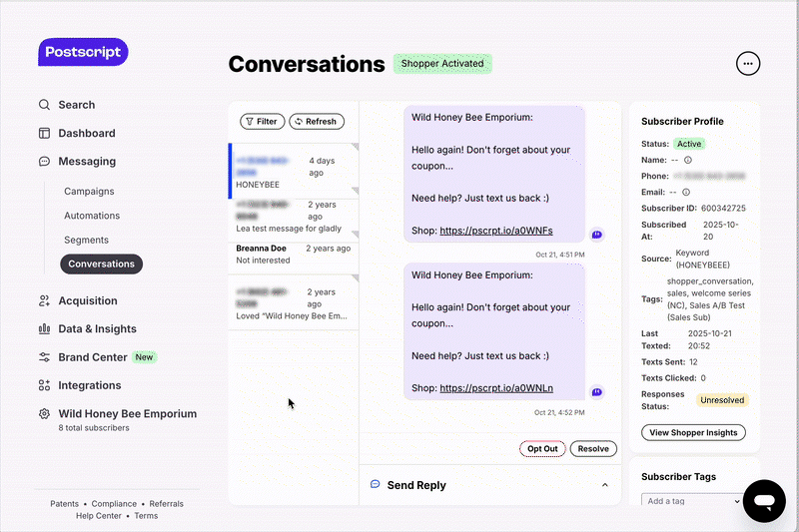Click the settings gear icon
The width and height of the screenshot is (799, 532).
coord(44,414)
